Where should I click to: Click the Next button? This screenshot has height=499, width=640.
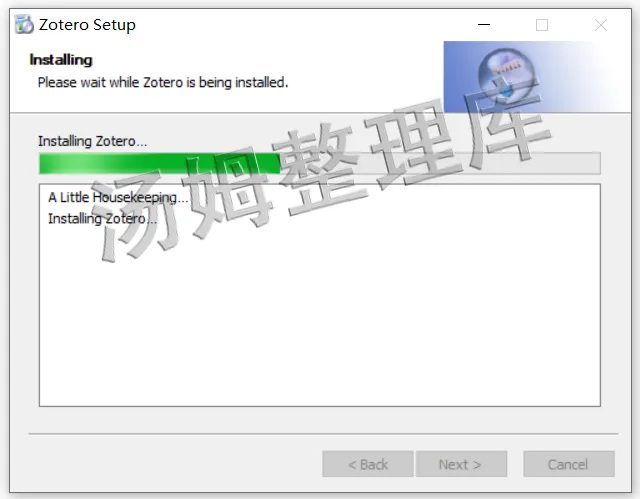[x=461, y=464]
